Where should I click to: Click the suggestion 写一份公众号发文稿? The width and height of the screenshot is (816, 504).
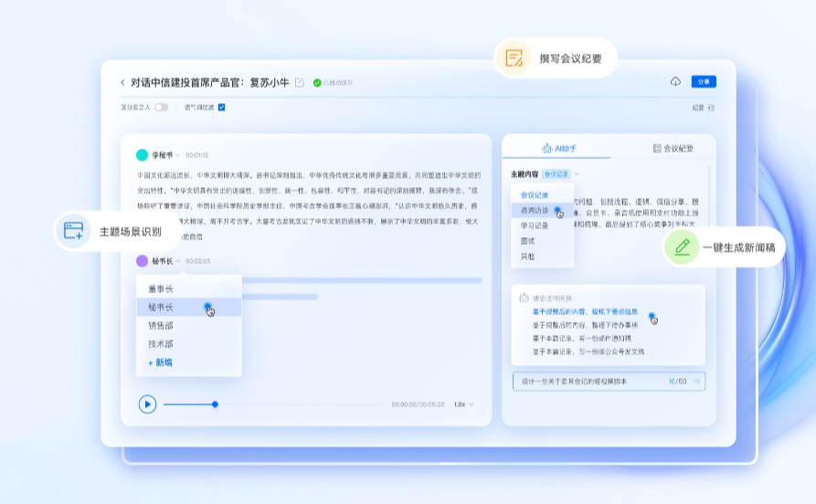click(611, 352)
